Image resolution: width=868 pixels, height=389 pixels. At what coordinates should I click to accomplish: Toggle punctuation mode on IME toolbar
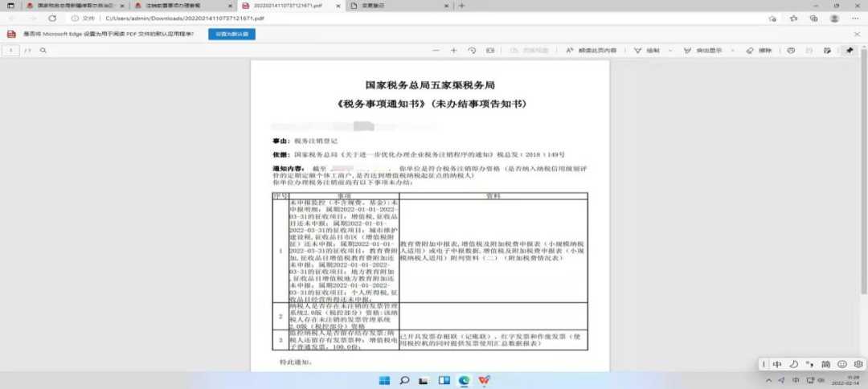[x=809, y=364]
